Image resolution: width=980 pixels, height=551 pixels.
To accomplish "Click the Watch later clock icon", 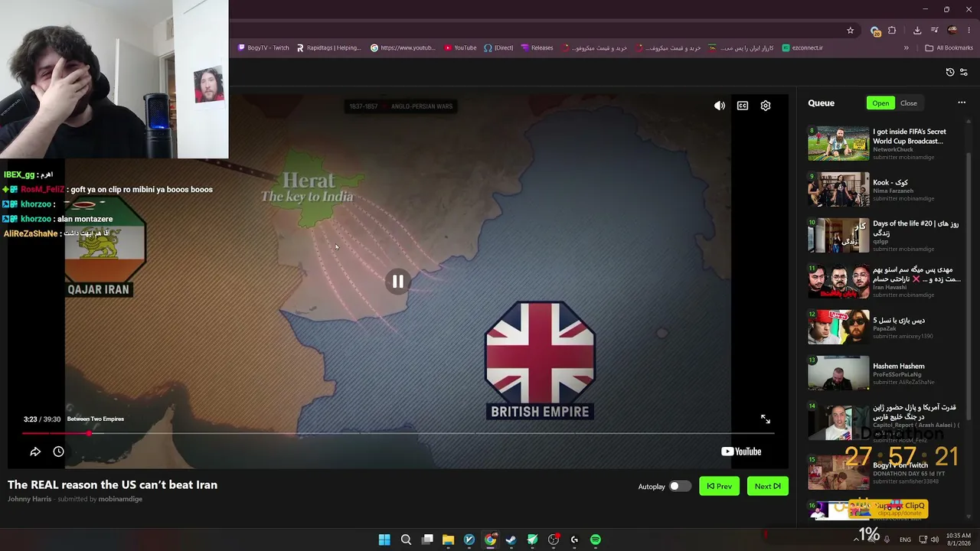I will (58, 452).
